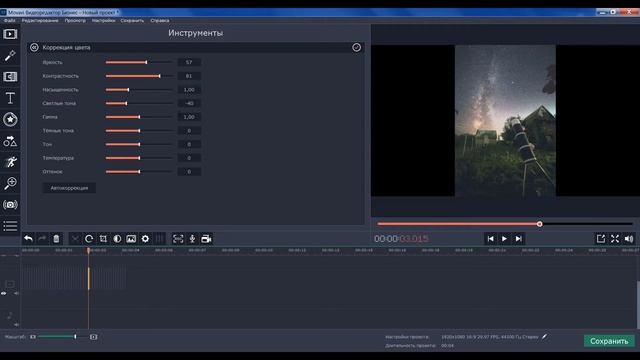Open the more tools list icon
Viewport: 640px width, 360px height.
10,226
